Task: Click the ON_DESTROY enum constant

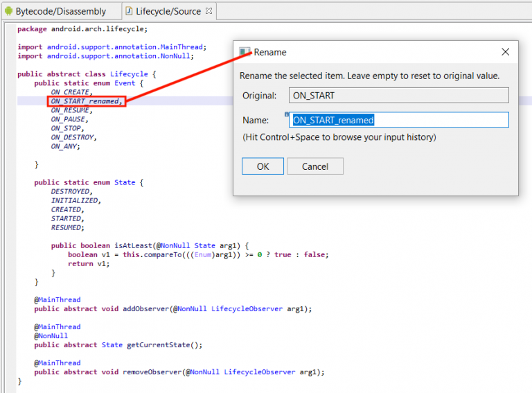Action: coord(73,137)
